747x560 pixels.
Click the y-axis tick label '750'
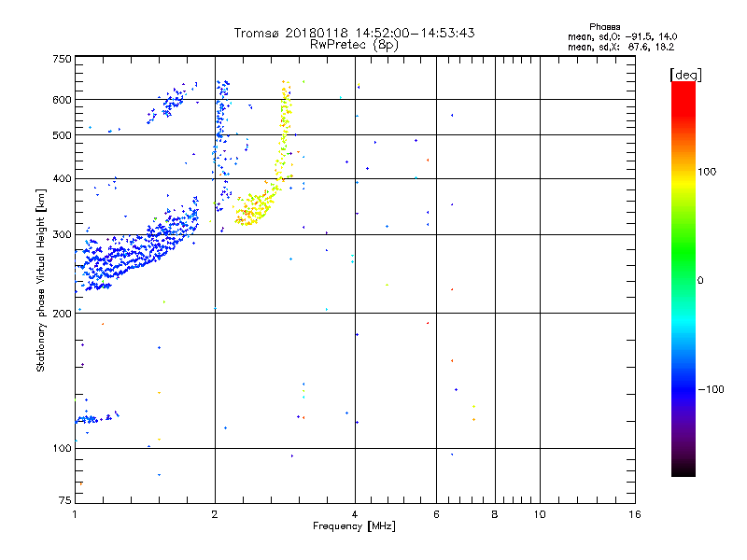pos(63,59)
